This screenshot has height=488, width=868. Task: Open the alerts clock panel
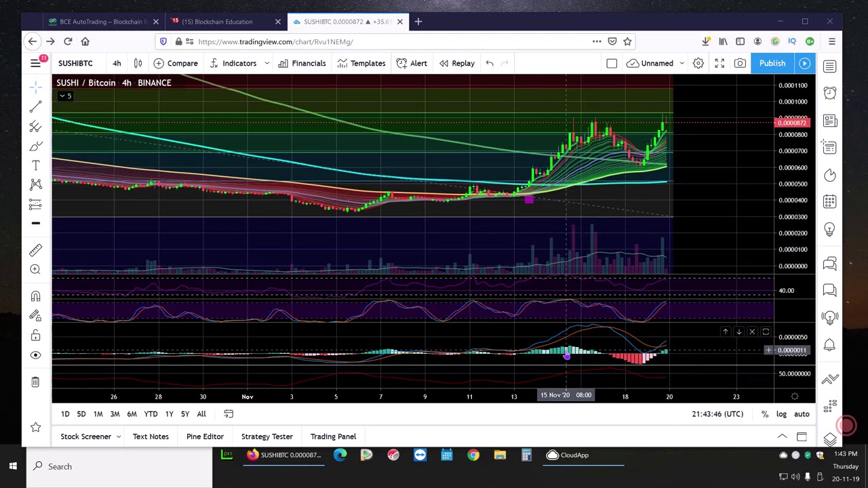coord(829,93)
